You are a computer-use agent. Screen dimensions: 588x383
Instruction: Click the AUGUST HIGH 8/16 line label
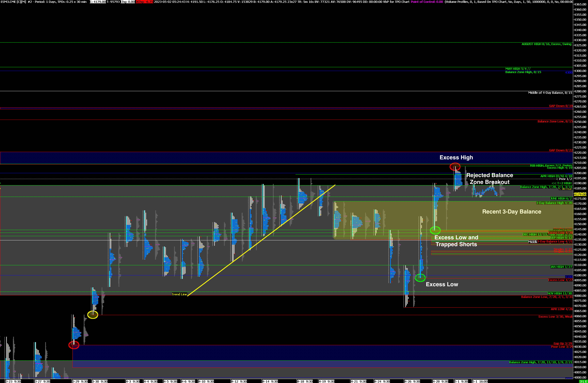click(x=546, y=44)
